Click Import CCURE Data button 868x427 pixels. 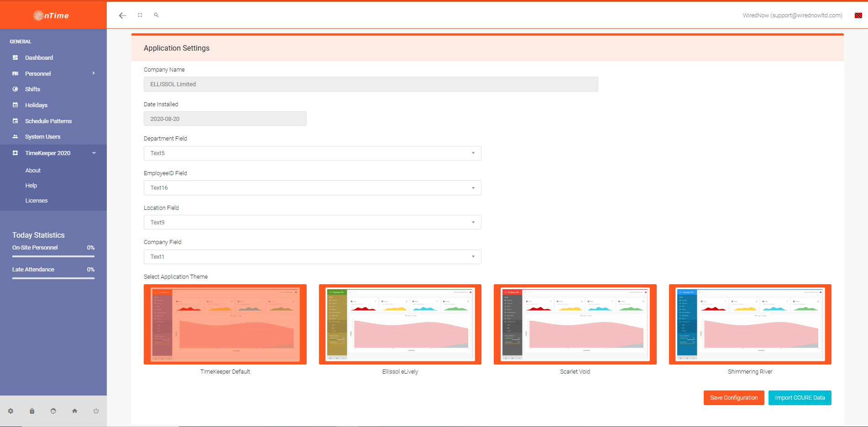tap(800, 398)
